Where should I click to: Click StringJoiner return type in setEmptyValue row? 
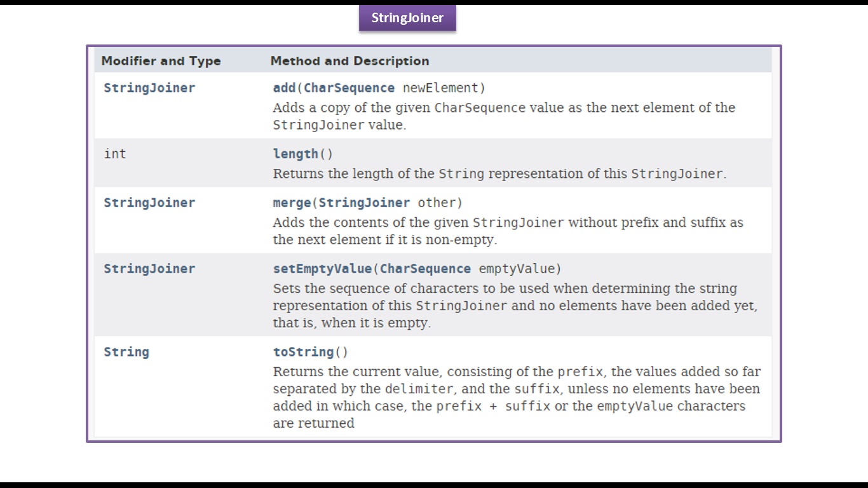pos(149,268)
